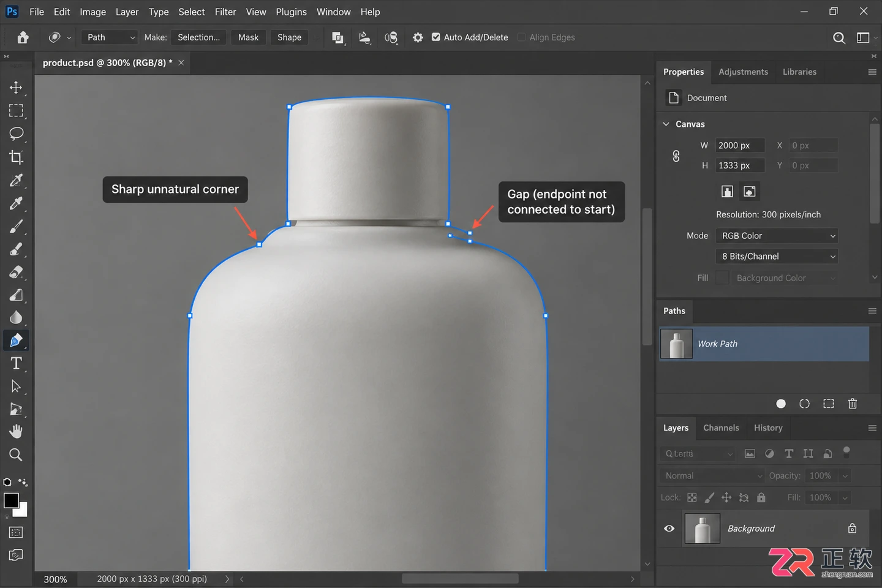Toggle the Align Edges checkbox
Image resolution: width=882 pixels, height=588 pixels.
pos(522,37)
